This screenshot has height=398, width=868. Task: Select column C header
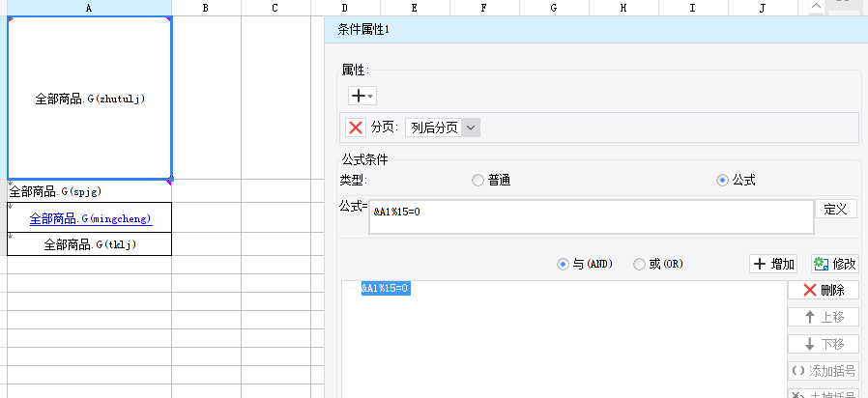click(x=275, y=8)
